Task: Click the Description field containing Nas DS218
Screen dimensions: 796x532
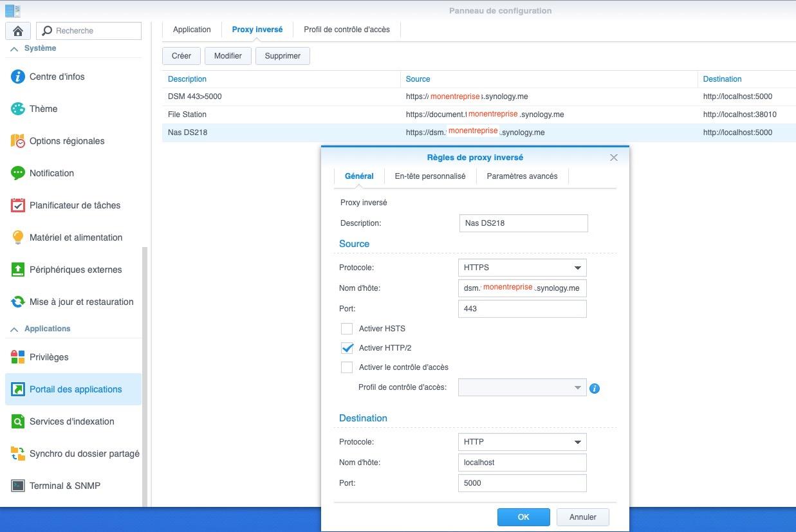Action: pos(523,223)
